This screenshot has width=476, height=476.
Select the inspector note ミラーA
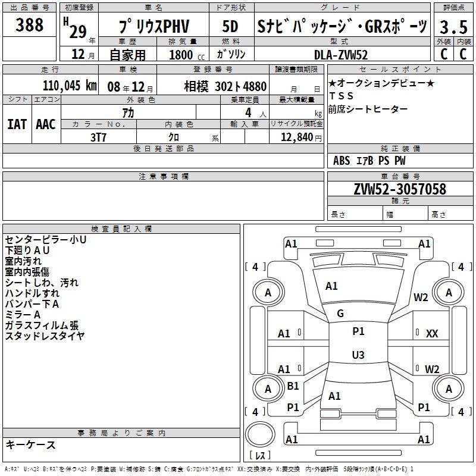click(23, 314)
